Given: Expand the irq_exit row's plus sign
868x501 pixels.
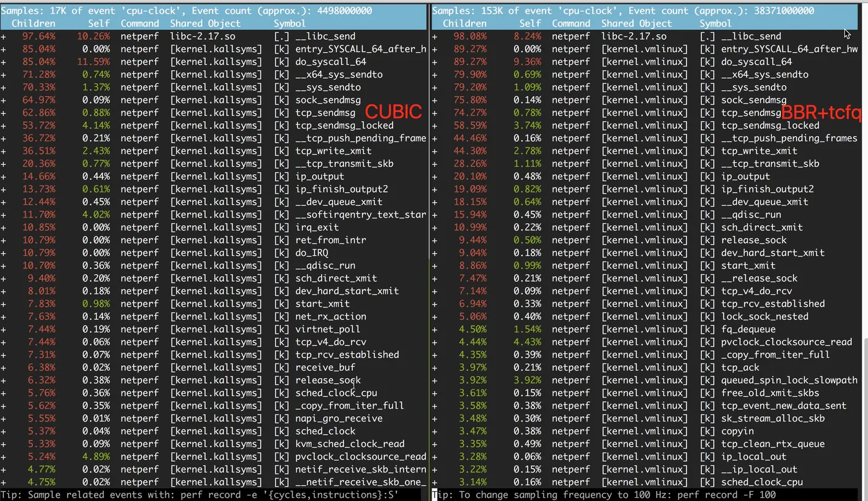Looking at the screenshot, I should pos(4,228).
